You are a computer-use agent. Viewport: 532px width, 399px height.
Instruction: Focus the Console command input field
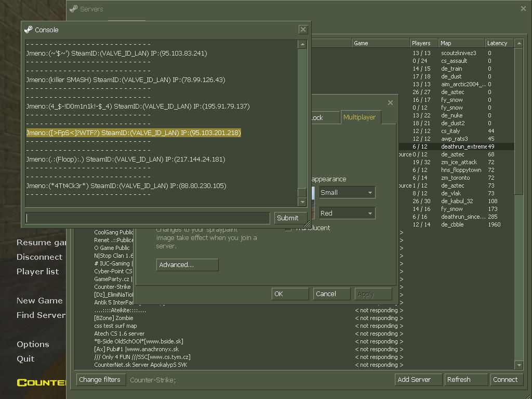coord(147,218)
